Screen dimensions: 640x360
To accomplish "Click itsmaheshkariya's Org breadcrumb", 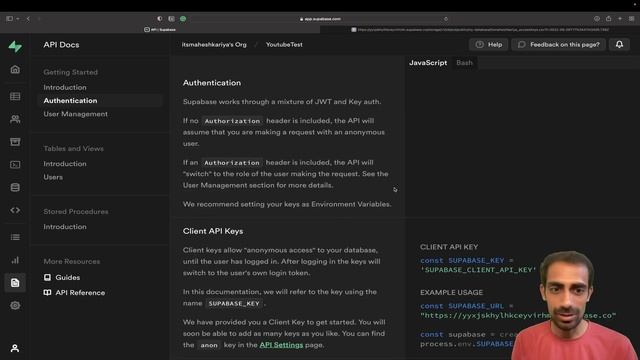I will coord(214,44).
